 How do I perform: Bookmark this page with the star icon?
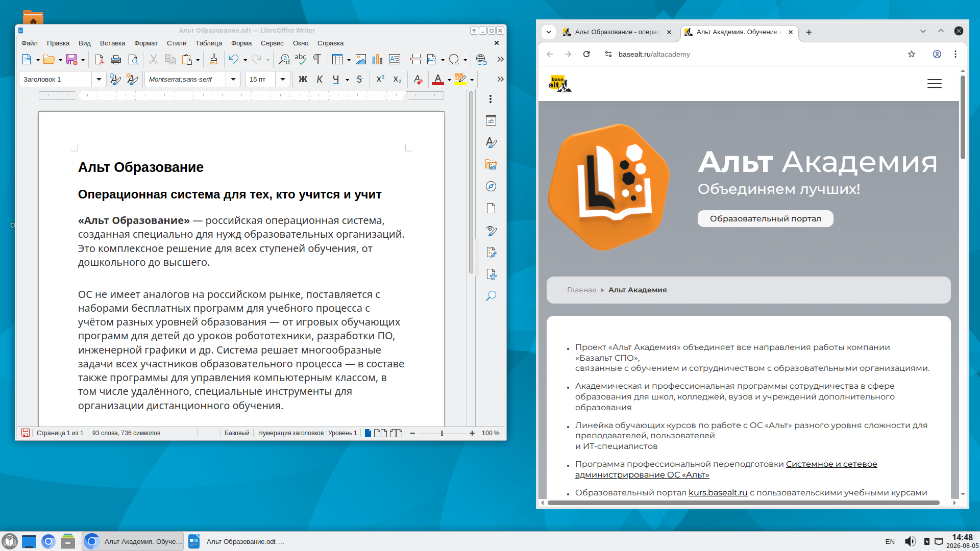pyautogui.click(x=912, y=54)
